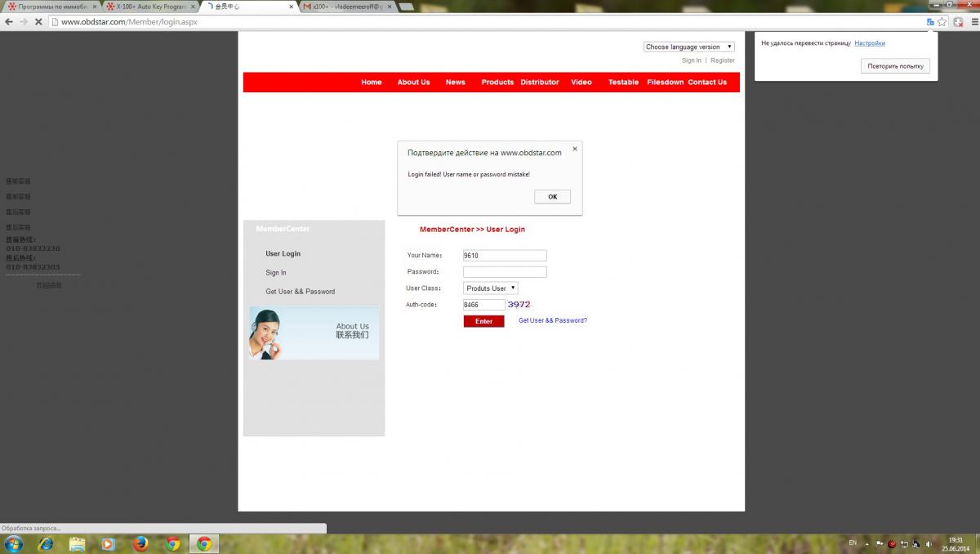Open the Filesdown menu item

coord(666,83)
